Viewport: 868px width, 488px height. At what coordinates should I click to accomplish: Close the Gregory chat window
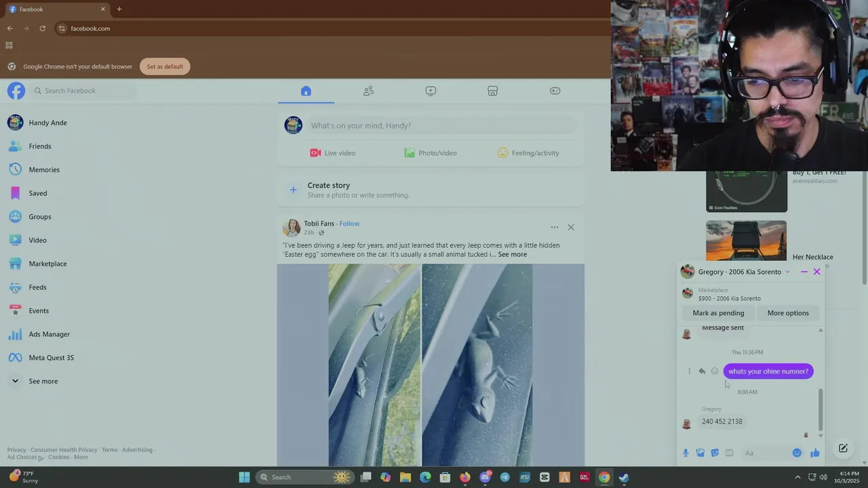tap(816, 272)
